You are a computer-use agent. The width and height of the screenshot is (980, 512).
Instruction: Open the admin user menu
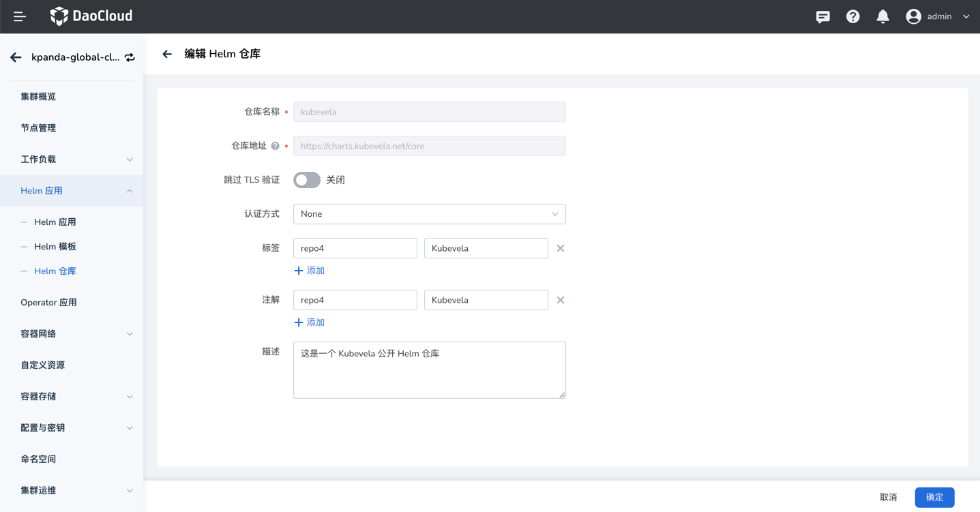point(938,16)
